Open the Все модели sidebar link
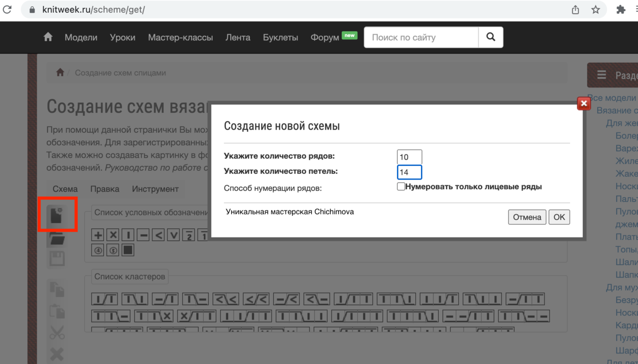 tap(612, 98)
